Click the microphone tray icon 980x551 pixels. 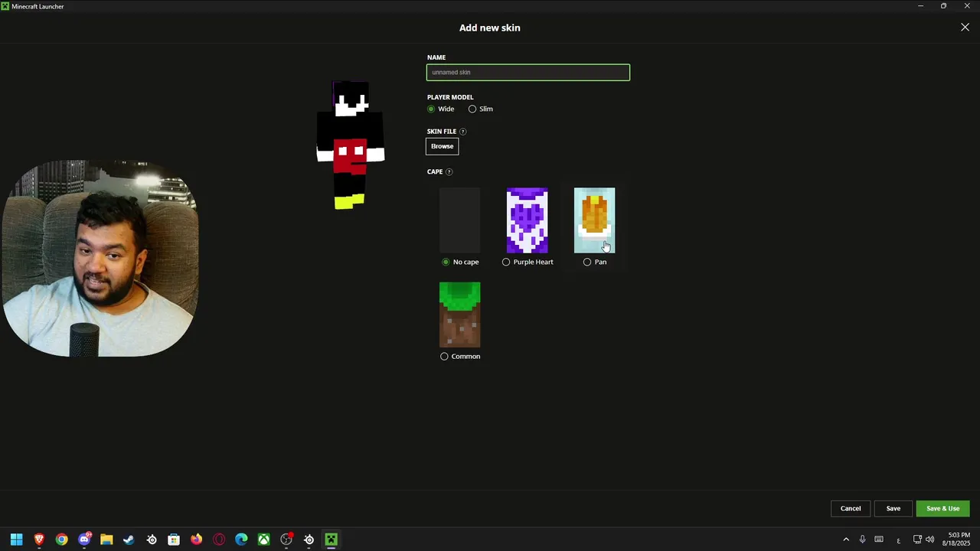(862, 540)
